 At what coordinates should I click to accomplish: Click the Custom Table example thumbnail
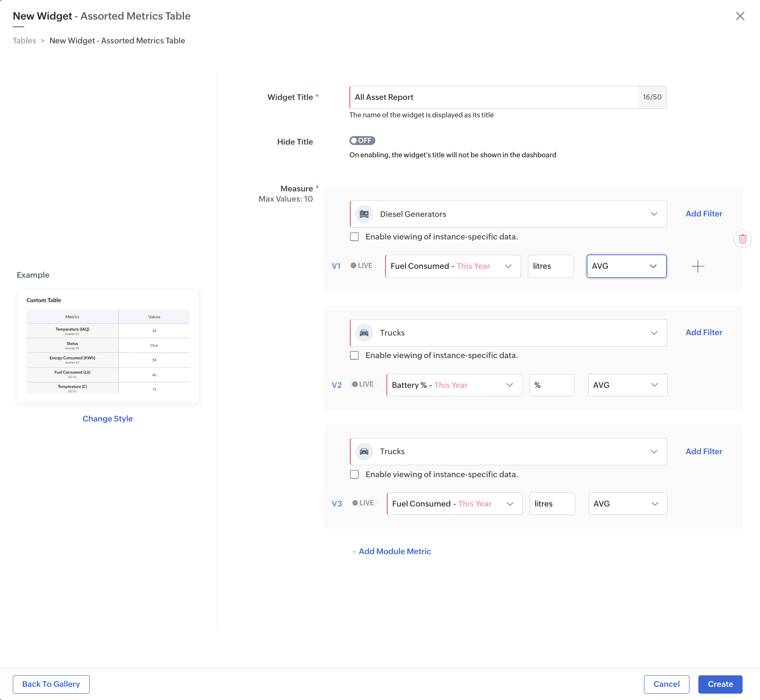click(x=108, y=345)
